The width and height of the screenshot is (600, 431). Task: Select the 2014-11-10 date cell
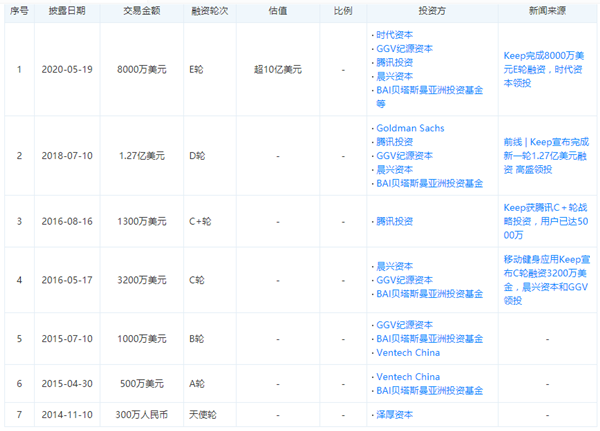(x=67, y=414)
